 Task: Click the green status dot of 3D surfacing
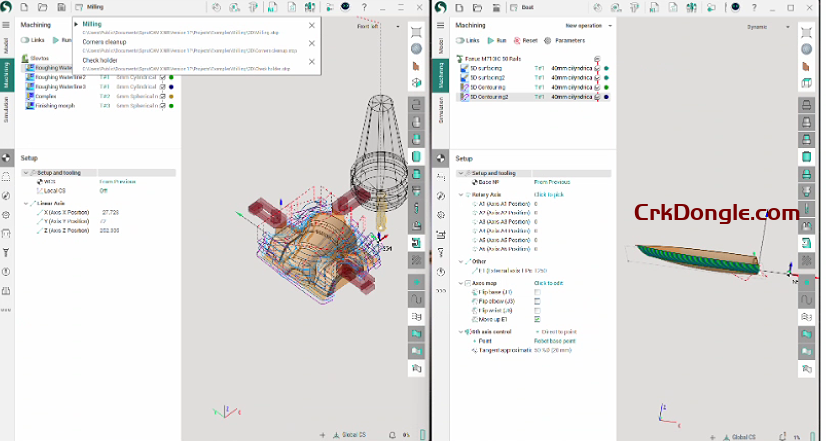[606, 68]
